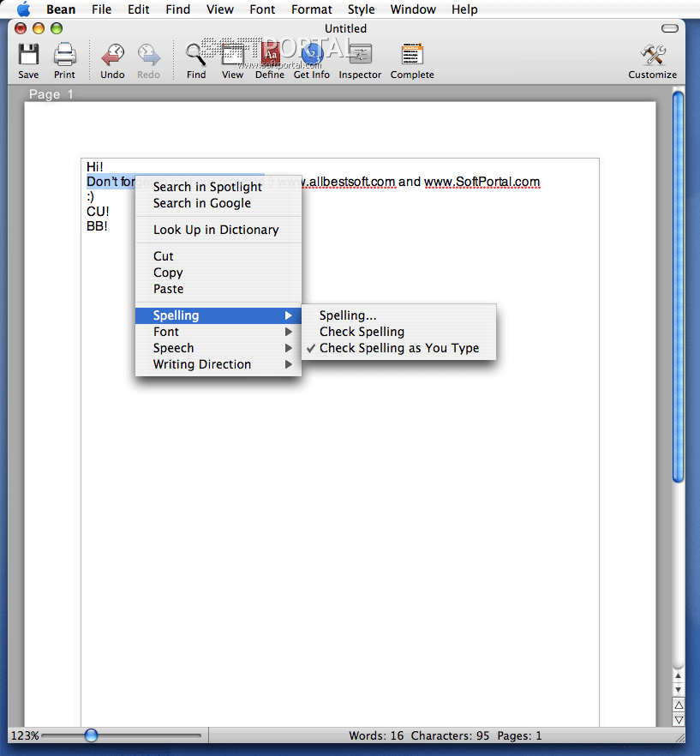Expand the Spelling submenu arrow
700x756 pixels.
288,315
